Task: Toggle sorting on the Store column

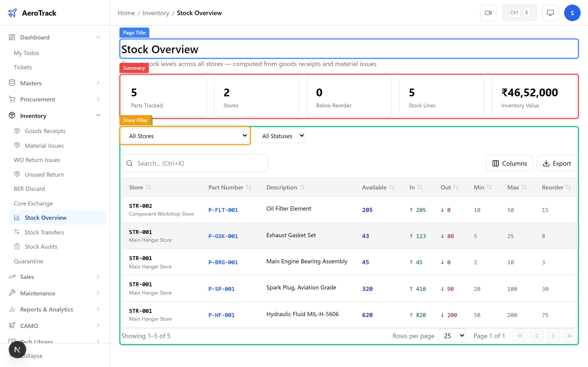Action: click(148, 187)
